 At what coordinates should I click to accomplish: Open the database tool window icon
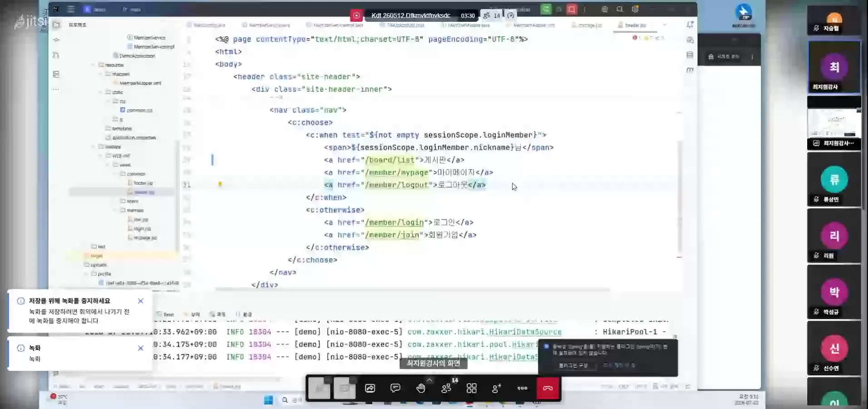tap(690, 55)
